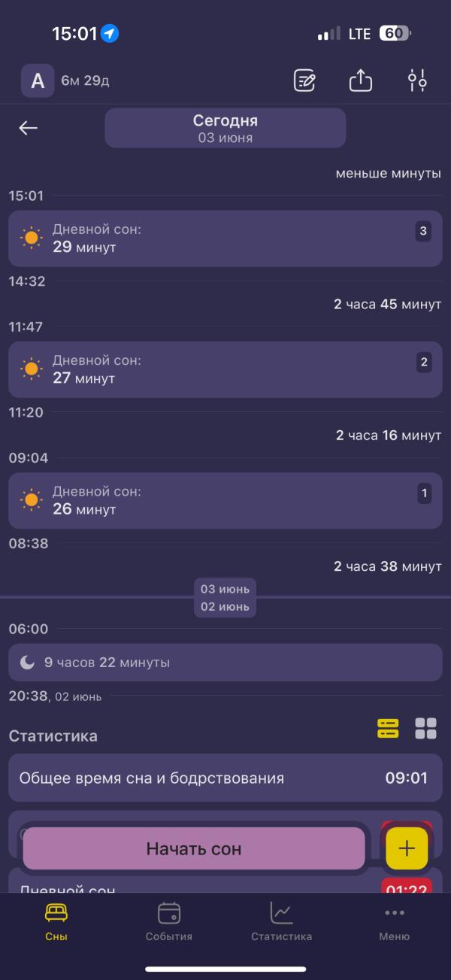Go back with the left arrow

pos(29,128)
